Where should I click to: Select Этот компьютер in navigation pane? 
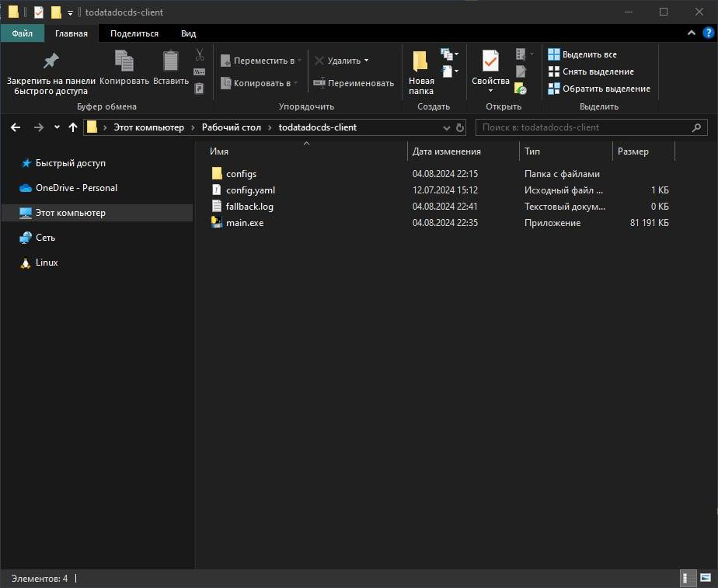coord(96,213)
